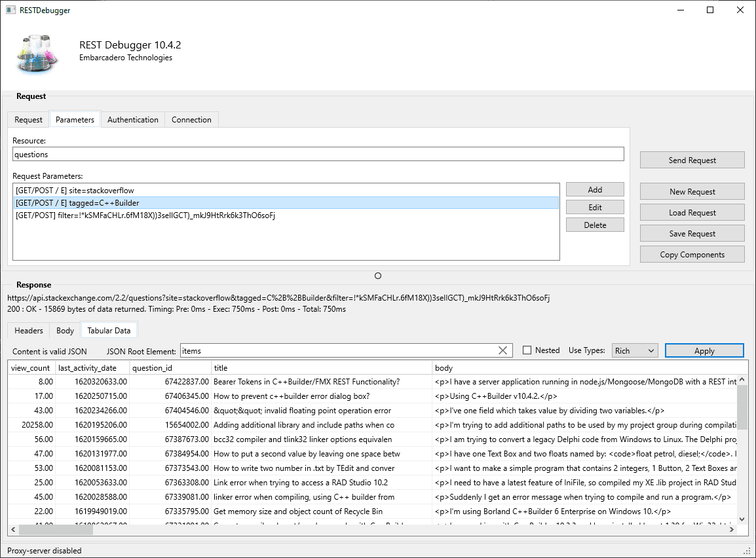Click Copy Components
Image resolution: width=756 pixels, height=558 pixels.
coord(692,253)
